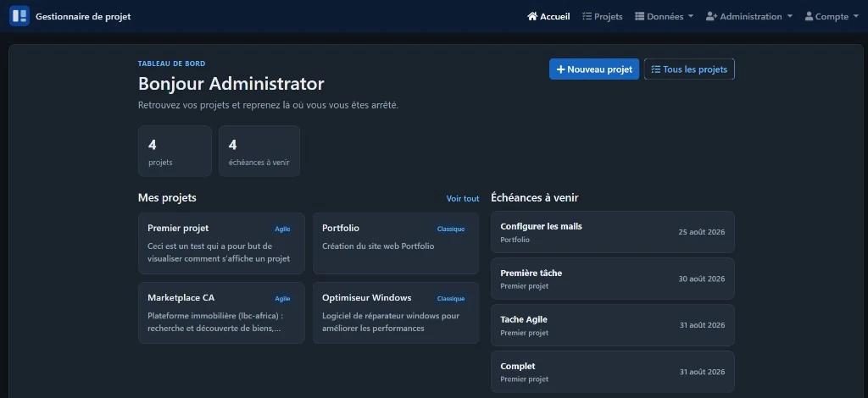Click the person icon beside Compte
Viewport: 868px width, 398px height.
point(809,17)
